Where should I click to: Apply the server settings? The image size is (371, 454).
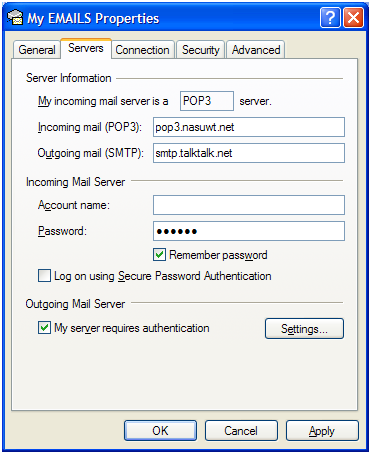(322, 431)
